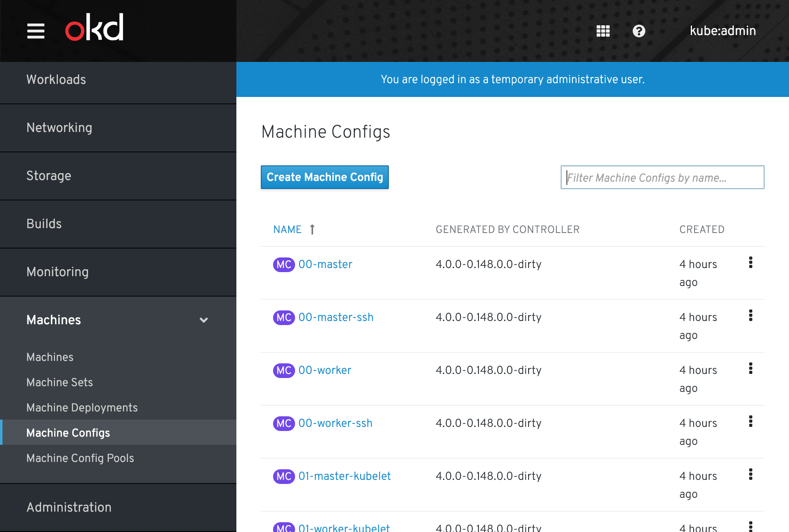Collapse the Machines sidebar section chevron

[x=204, y=320]
